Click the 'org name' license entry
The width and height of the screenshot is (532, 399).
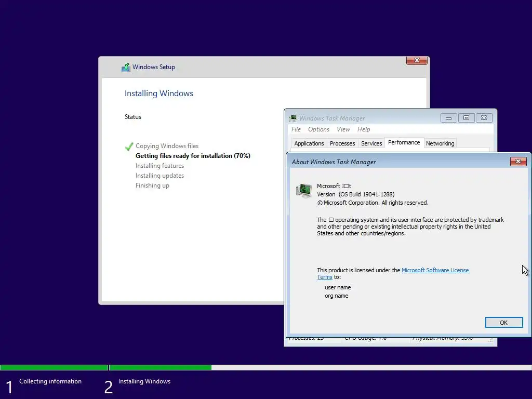(x=336, y=296)
